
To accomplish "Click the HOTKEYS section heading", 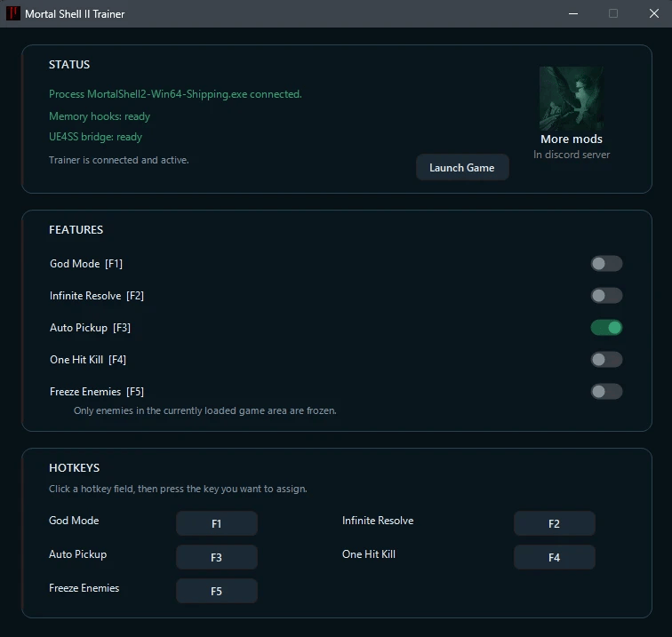I will 74,468.
